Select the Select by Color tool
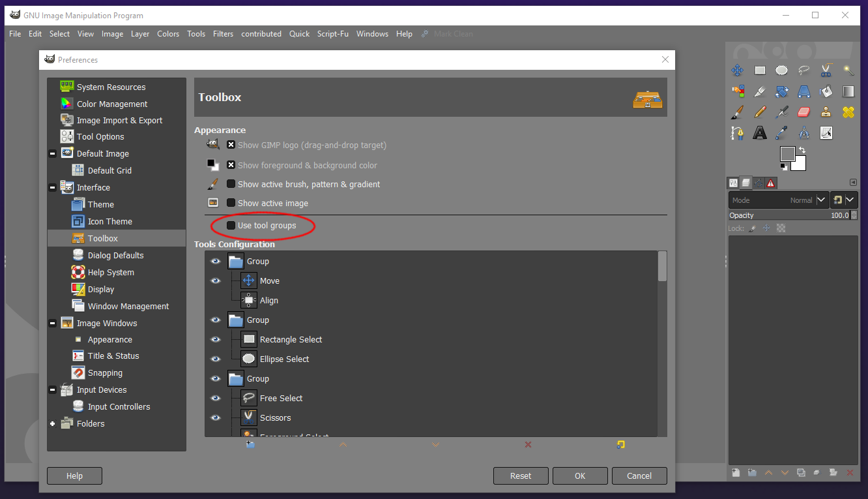 [x=737, y=91]
